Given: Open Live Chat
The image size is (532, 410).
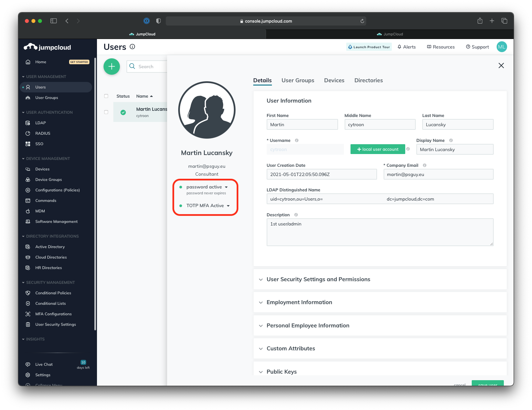Looking at the screenshot, I should click(x=44, y=364).
